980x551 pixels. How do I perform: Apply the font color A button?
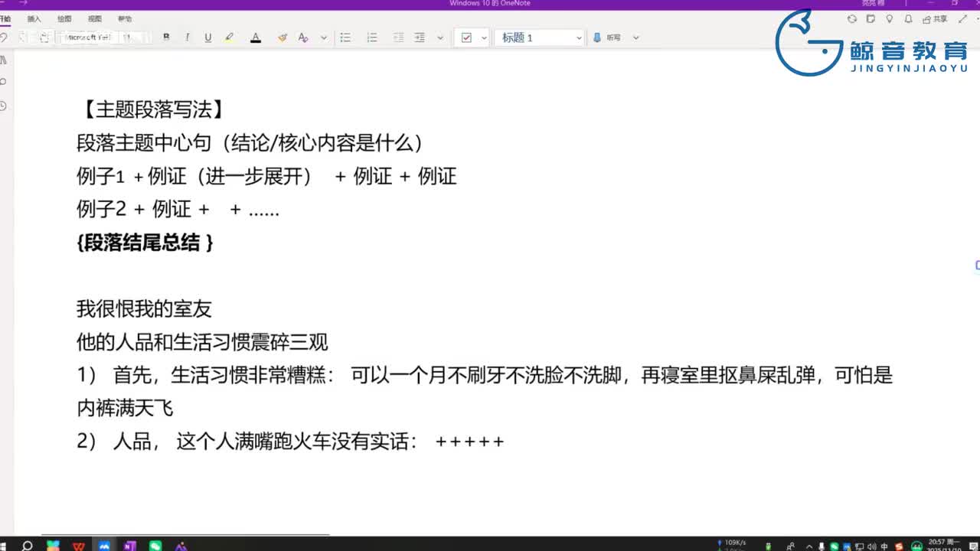click(x=255, y=37)
